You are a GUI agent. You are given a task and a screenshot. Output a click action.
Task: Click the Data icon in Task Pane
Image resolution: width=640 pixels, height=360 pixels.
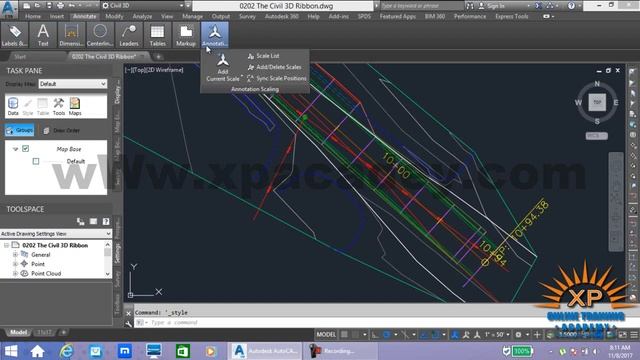coord(13,107)
